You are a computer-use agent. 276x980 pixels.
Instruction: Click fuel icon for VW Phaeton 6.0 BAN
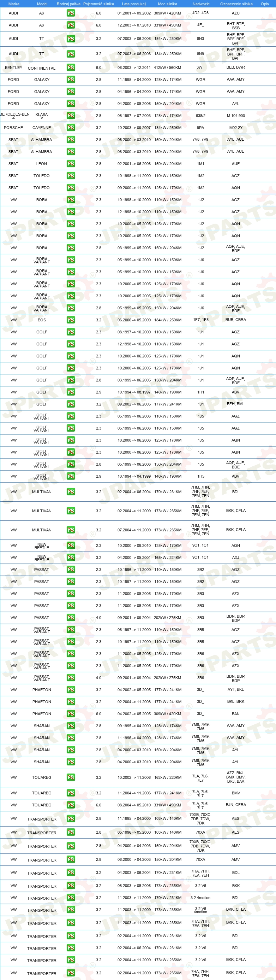[71, 714]
